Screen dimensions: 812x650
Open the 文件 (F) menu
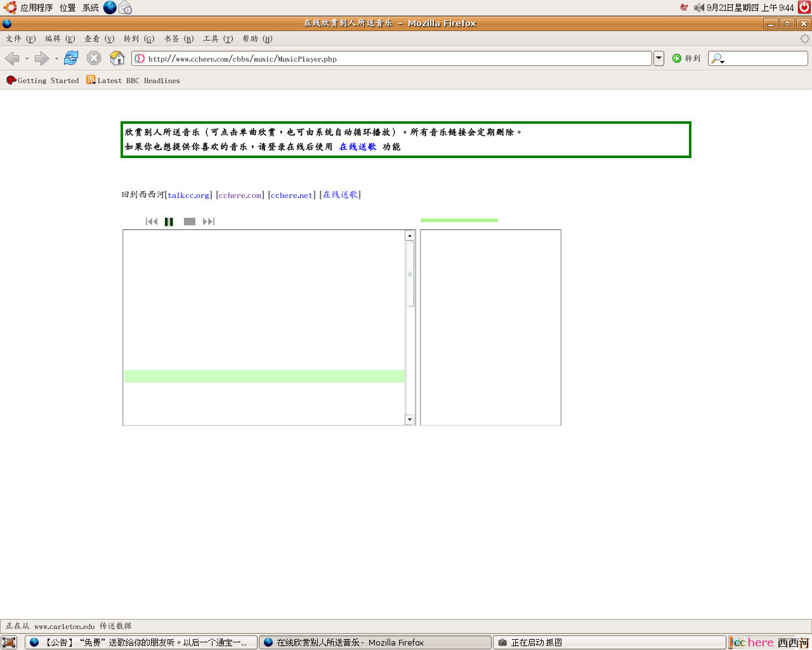(x=21, y=39)
